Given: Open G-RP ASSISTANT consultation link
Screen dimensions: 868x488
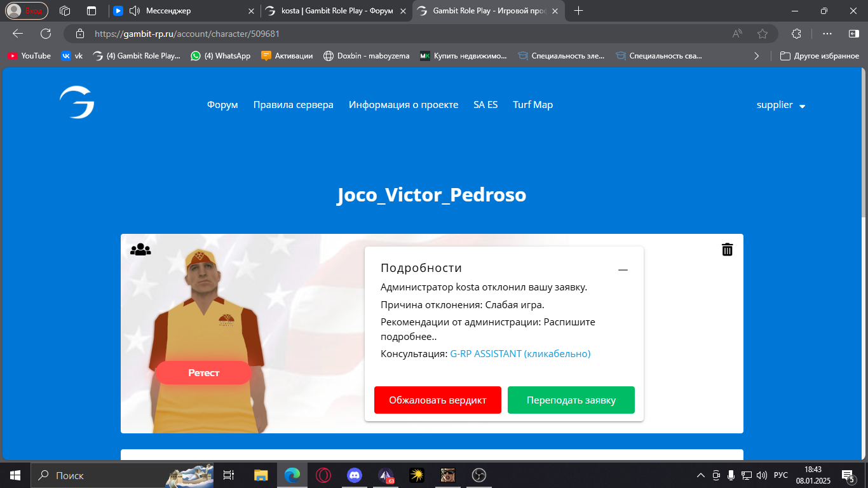Looking at the screenshot, I should [x=520, y=354].
